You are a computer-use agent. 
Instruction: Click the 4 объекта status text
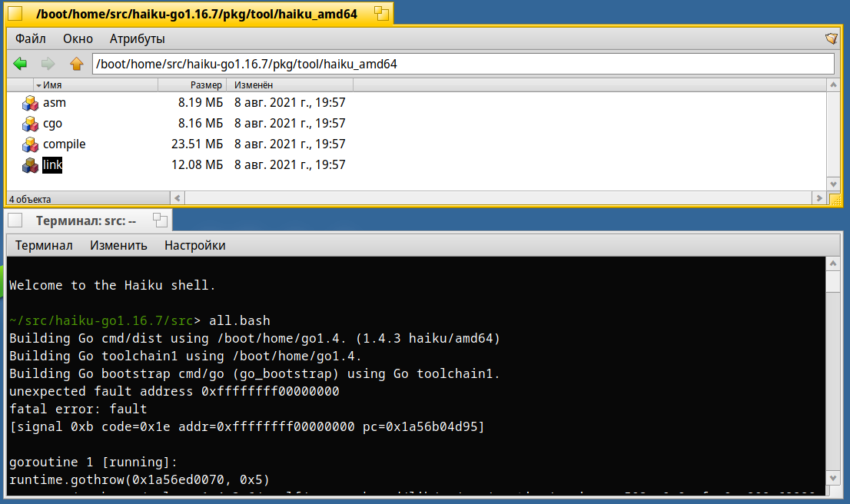point(30,200)
